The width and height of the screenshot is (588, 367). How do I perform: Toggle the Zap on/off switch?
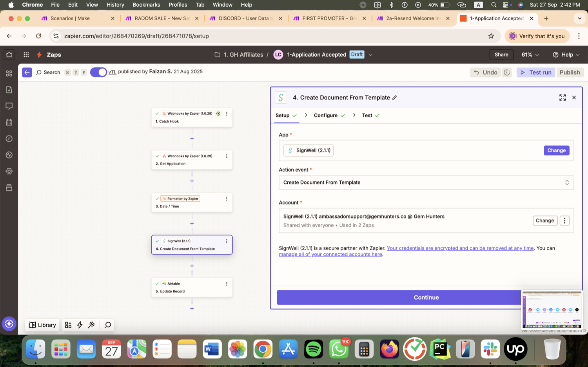click(98, 72)
